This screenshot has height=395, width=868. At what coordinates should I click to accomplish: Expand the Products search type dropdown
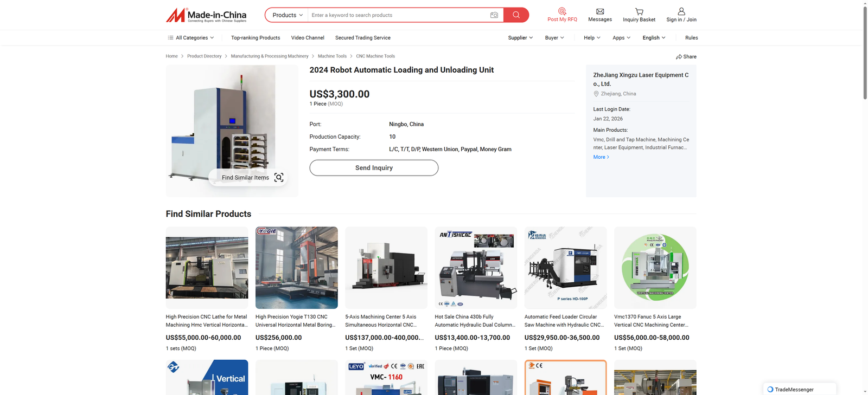click(x=287, y=15)
